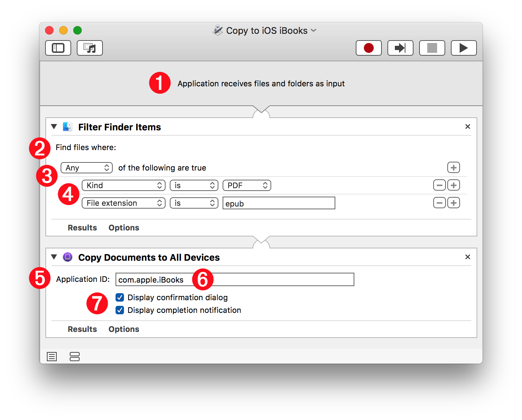522x420 pixels.
Task: Remove the Filter Finder Items action
Action: [468, 126]
